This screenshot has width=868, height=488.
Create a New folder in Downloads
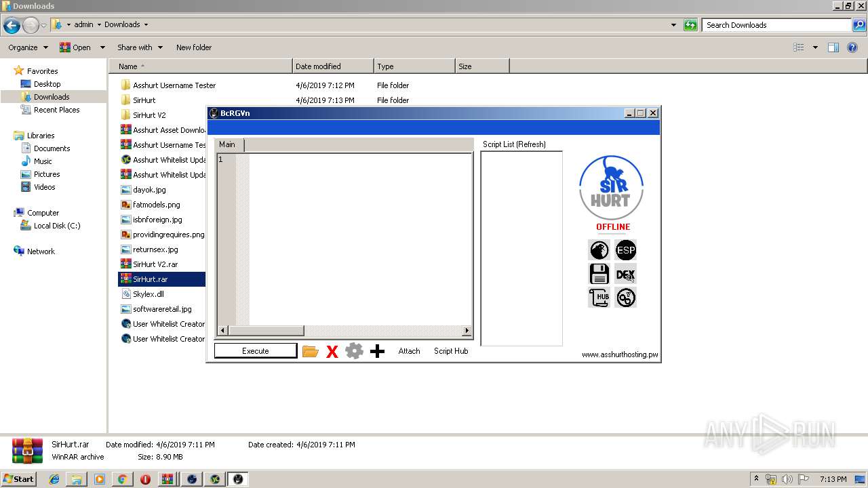point(194,47)
